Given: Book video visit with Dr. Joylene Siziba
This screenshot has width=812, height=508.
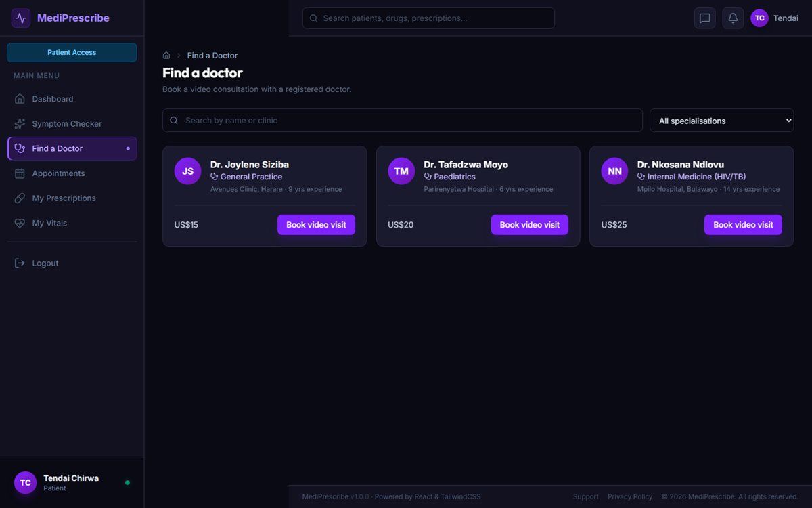Looking at the screenshot, I should click(316, 225).
